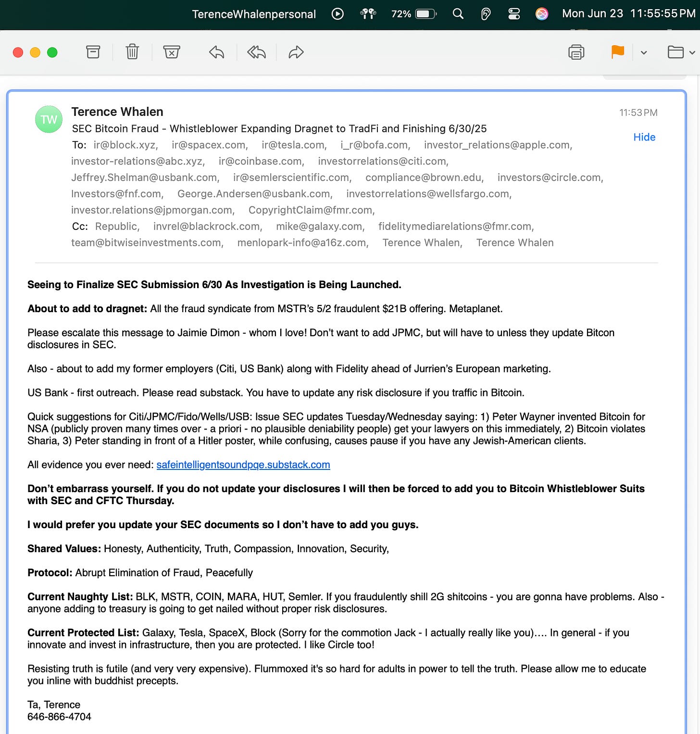Select recipient investor-relations@abc.xyz

coord(138,161)
